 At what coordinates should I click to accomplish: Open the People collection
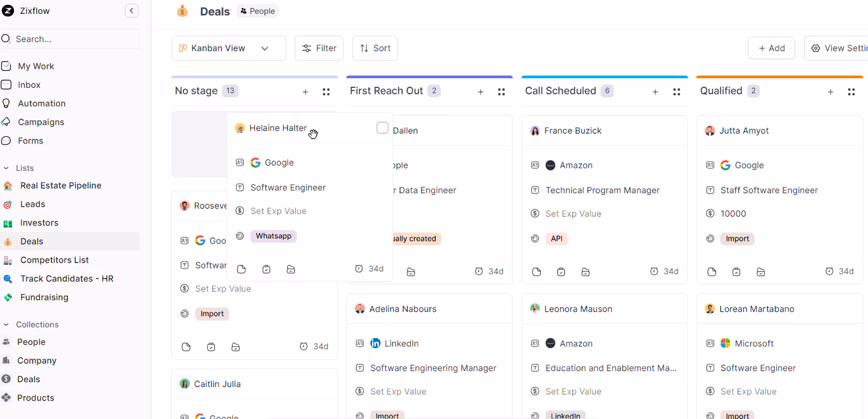pyautogui.click(x=31, y=342)
